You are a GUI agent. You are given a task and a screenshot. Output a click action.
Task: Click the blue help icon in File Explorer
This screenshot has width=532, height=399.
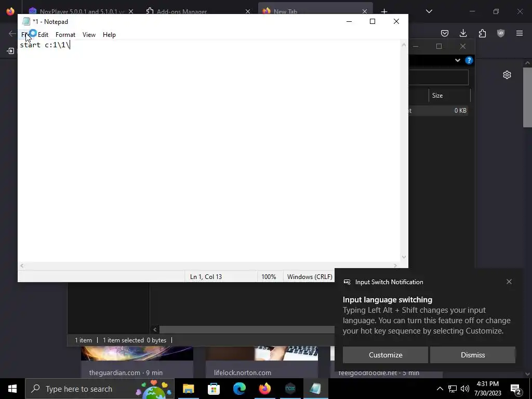point(469,60)
